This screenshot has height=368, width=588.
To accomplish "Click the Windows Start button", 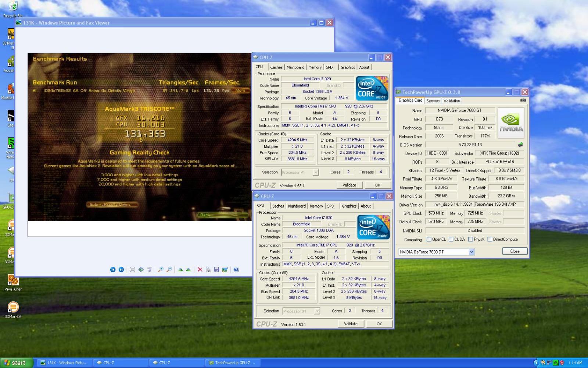I will (17, 363).
